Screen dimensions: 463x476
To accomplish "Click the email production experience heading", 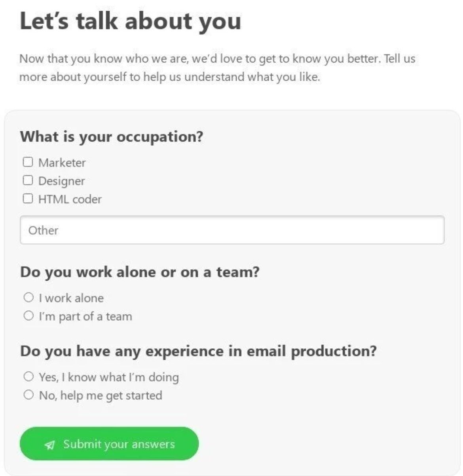I will point(199,351).
